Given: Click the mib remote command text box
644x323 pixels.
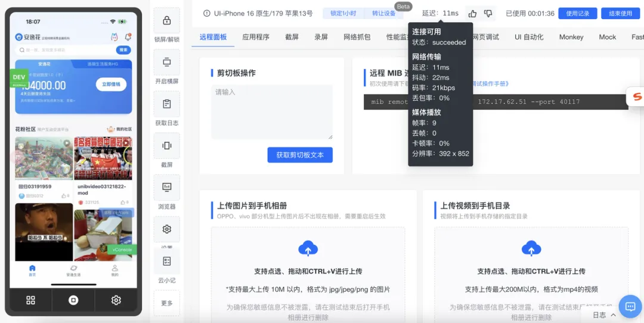Looking at the screenshot, I should (496, 102).
